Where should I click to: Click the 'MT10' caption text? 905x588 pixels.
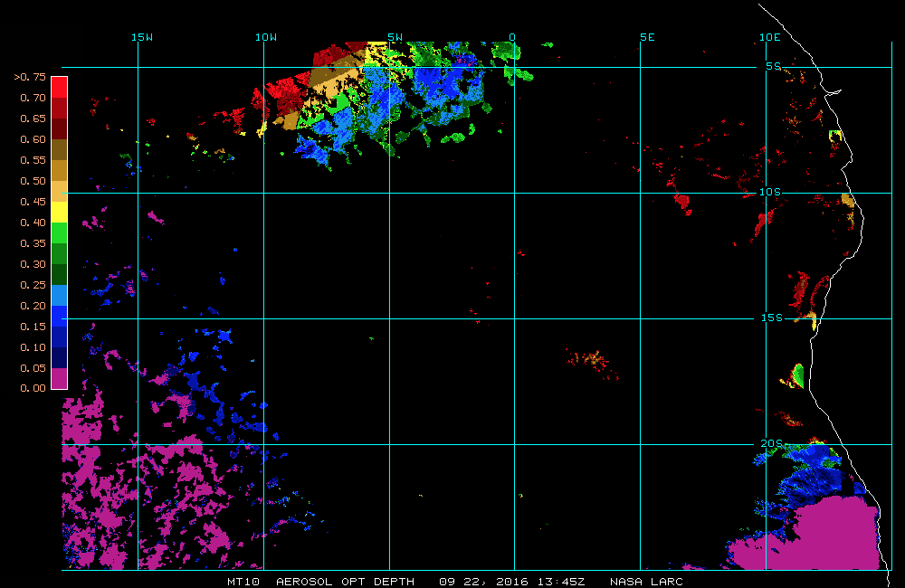pos(243,582)
